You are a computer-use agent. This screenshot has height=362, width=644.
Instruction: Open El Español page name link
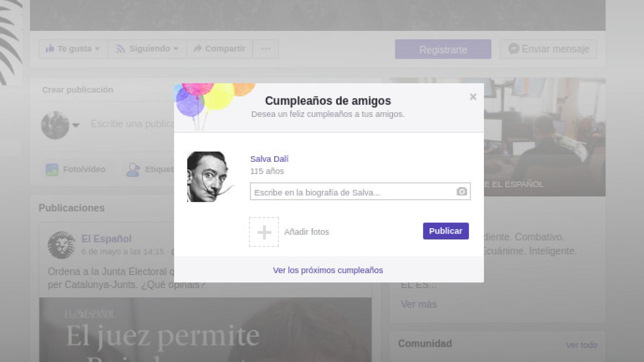(x=106, y=239)
